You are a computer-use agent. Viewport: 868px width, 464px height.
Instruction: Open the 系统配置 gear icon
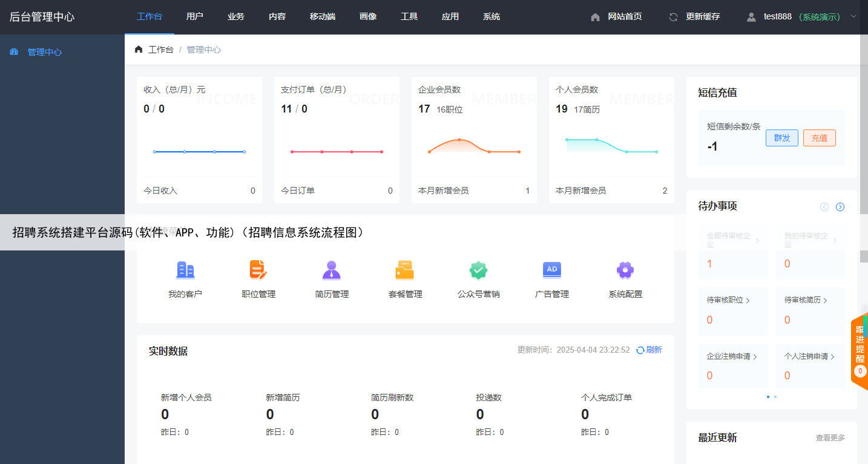click(625, 270)
